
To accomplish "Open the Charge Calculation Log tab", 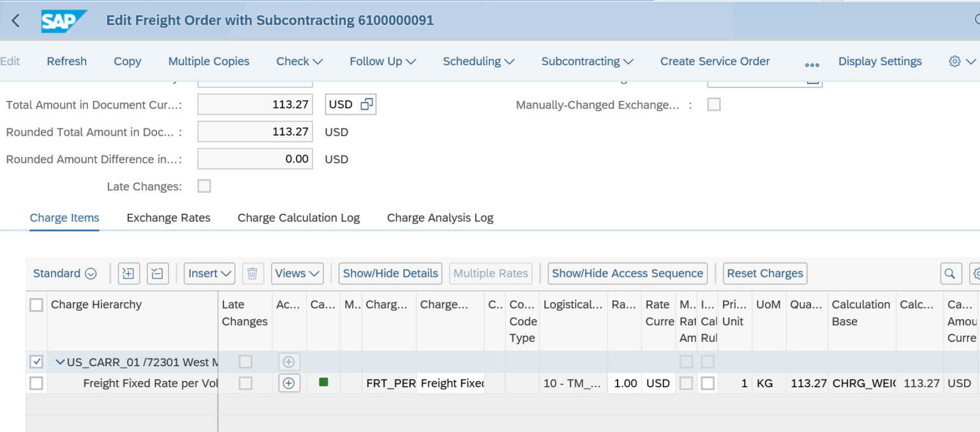I will [x=299, y=218].
